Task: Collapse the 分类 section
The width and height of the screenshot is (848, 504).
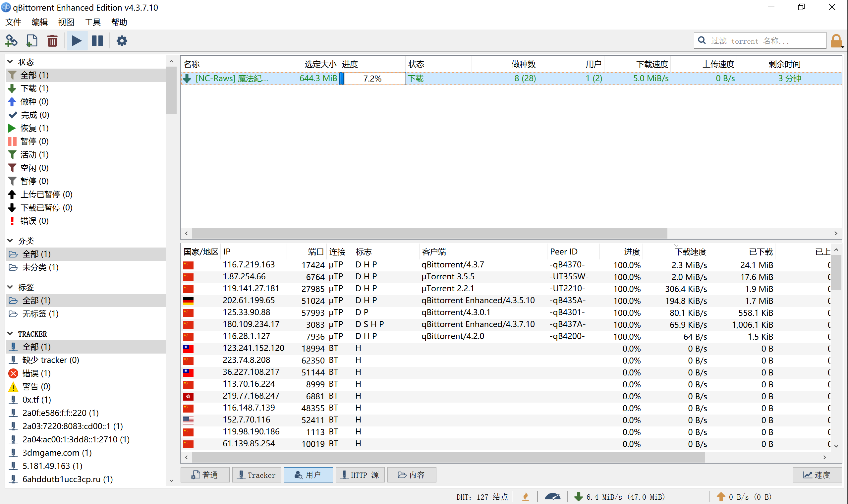Action: pos(10,241)
